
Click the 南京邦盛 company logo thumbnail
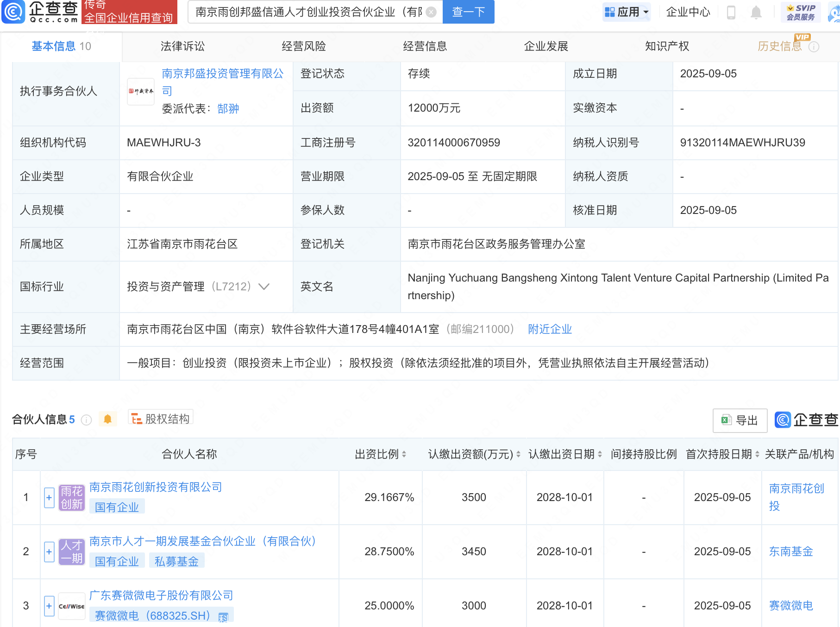141,91
